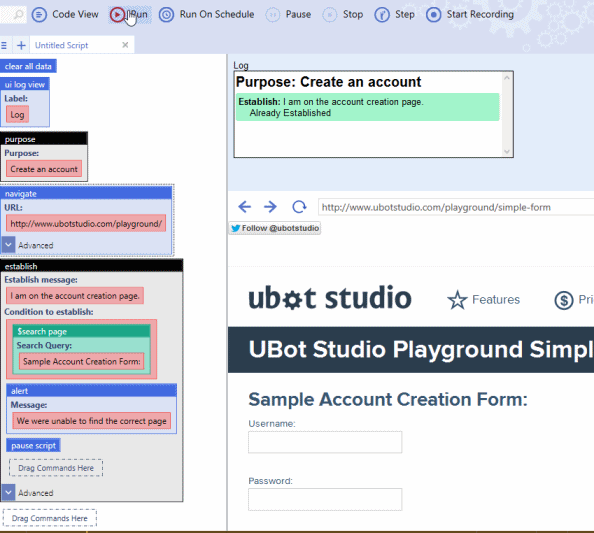Image resolution: width=594 pixels, height=533 pixels.
Task: Open the Features link
Action: click(x=496, y=300)
